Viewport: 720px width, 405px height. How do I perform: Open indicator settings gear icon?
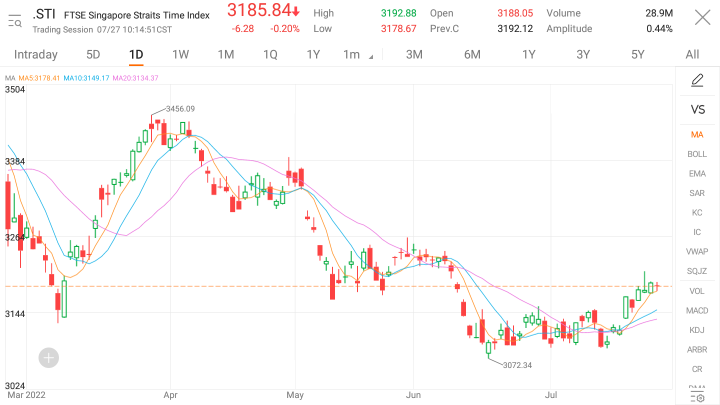(x=697, y=398)
